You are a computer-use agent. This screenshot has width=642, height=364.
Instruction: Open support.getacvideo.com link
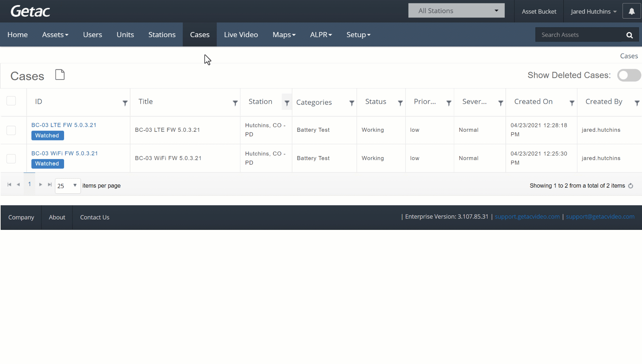coord(527,217)
